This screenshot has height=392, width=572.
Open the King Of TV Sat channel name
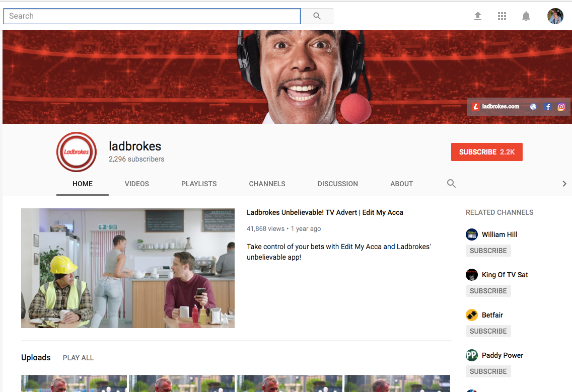pos(505,275)
